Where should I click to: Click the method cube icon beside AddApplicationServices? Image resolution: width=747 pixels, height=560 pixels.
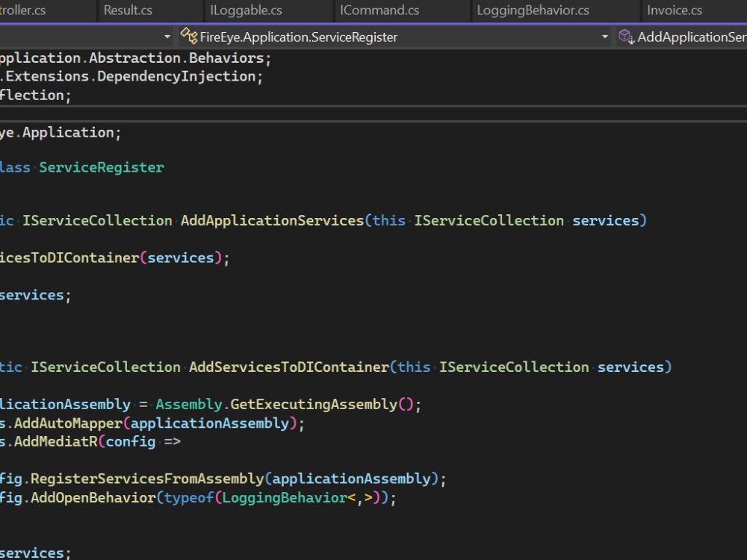pyautogui.click(x=626, y=37)
